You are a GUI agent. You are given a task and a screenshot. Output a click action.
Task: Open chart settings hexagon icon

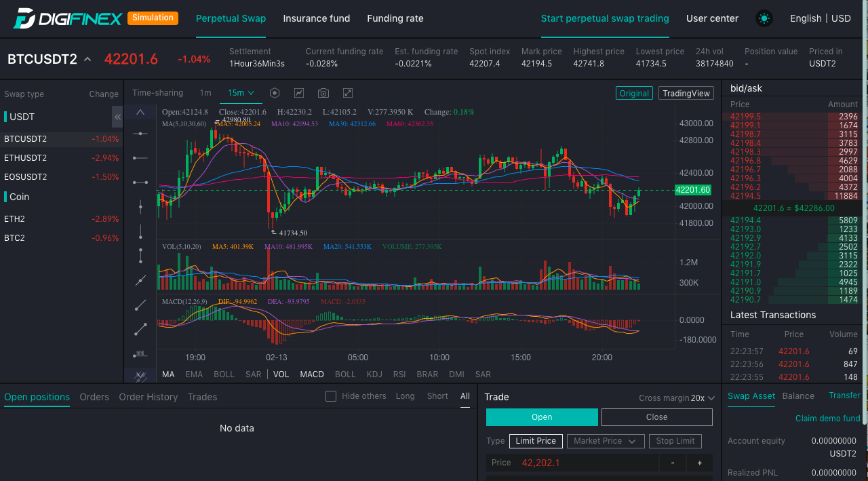pos(275,93)
